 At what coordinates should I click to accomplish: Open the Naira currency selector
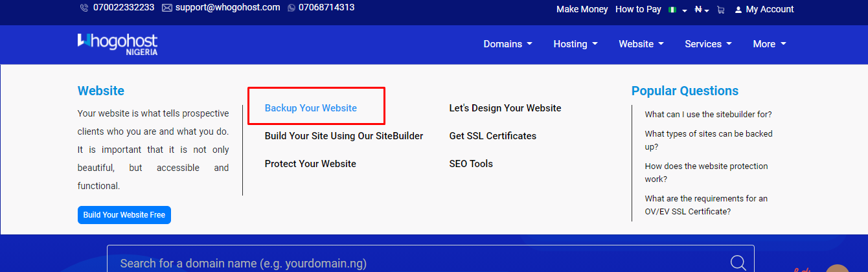pyautogui.click(x=702, y=10)
